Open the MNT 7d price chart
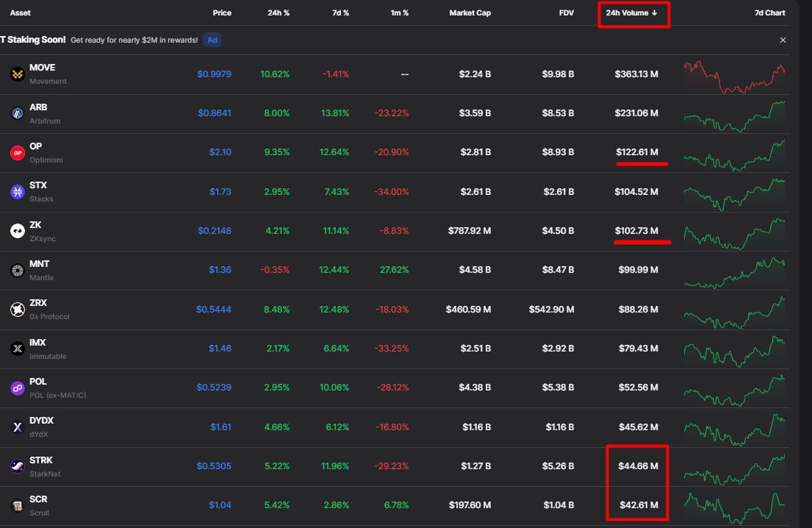 (x=734, y=273)
